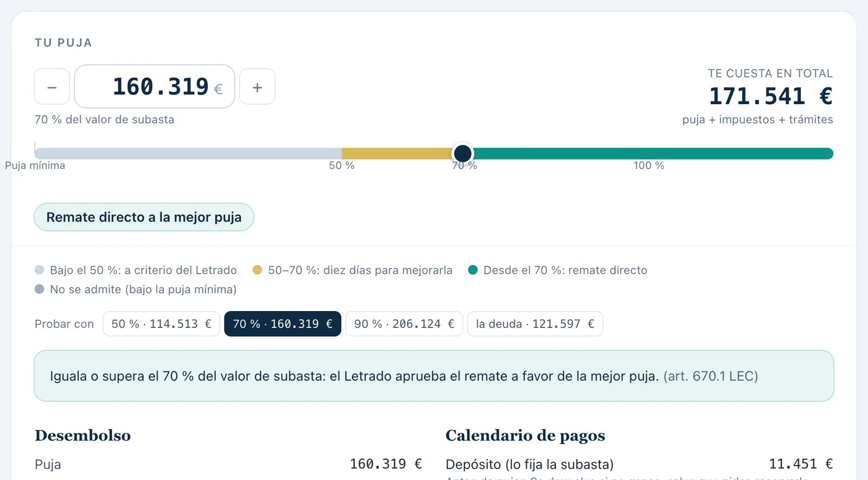Click 'puja + impuestos + trámites' caption
This screenshot has width=868, height=480.
pos(757,119)
